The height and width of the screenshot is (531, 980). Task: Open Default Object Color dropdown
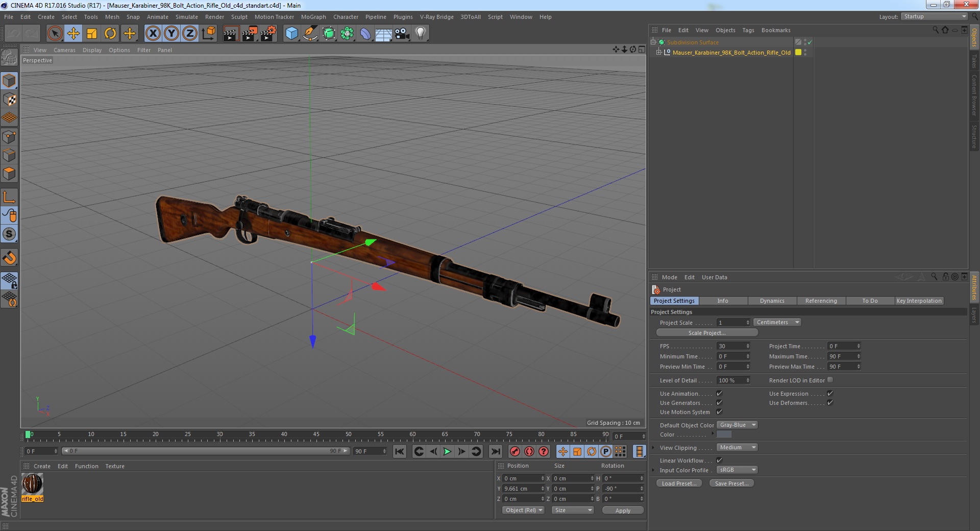737,425
